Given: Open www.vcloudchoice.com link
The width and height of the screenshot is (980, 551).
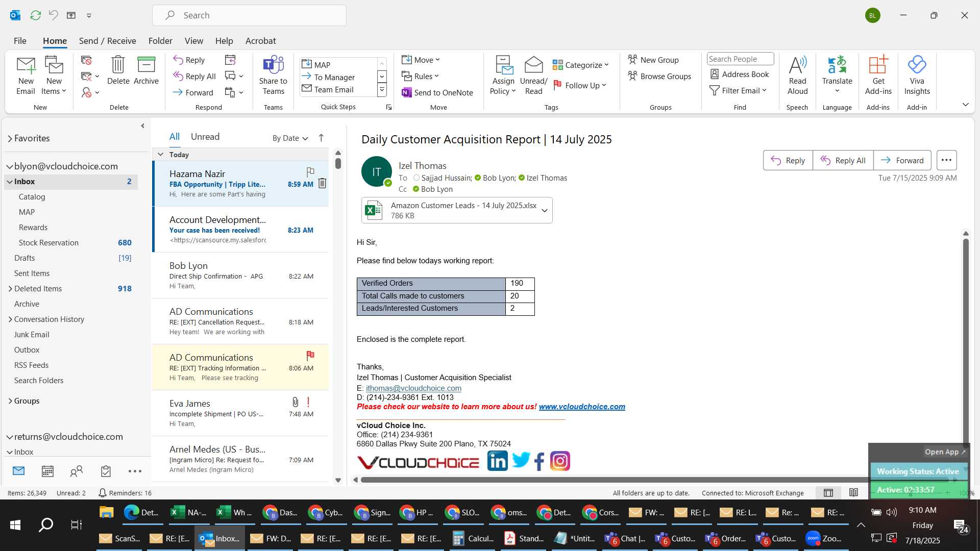Looking at the screenshot, I should (x=582, y=407).
